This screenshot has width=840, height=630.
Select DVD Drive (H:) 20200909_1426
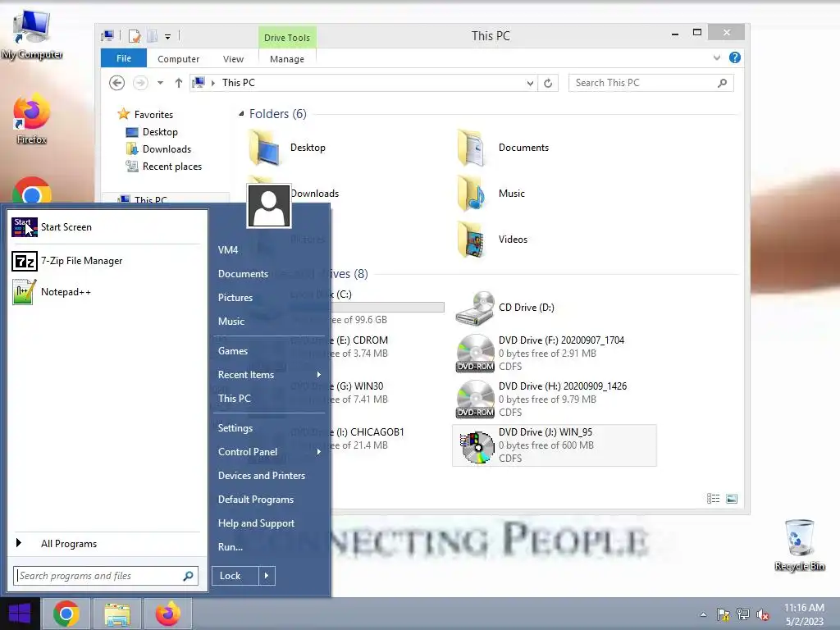coord(542,399)
